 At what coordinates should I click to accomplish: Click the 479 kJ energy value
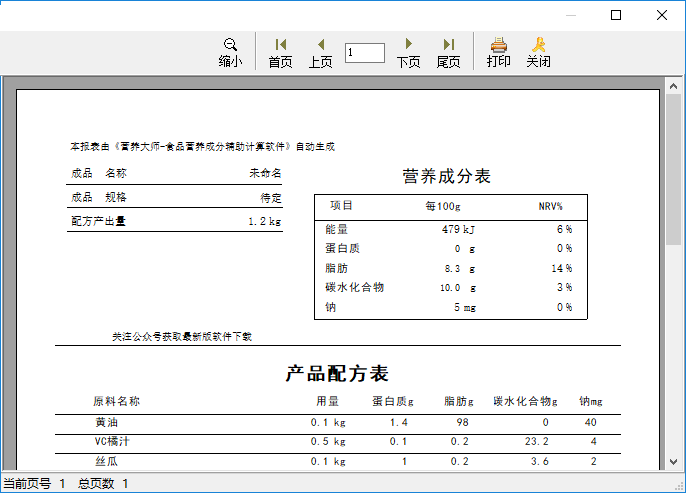pyautogui.click(x=458, y=229)
